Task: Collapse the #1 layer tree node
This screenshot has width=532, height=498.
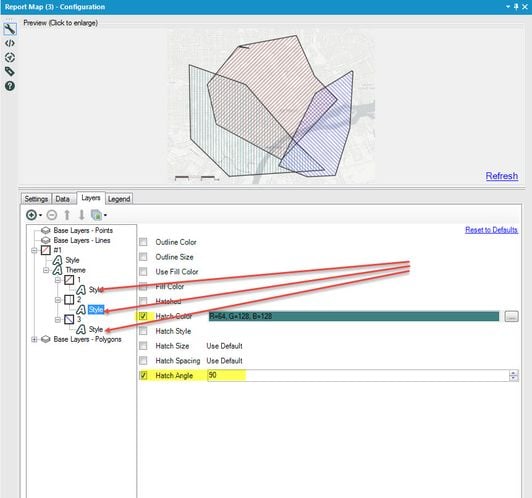Action: [34, 250]
